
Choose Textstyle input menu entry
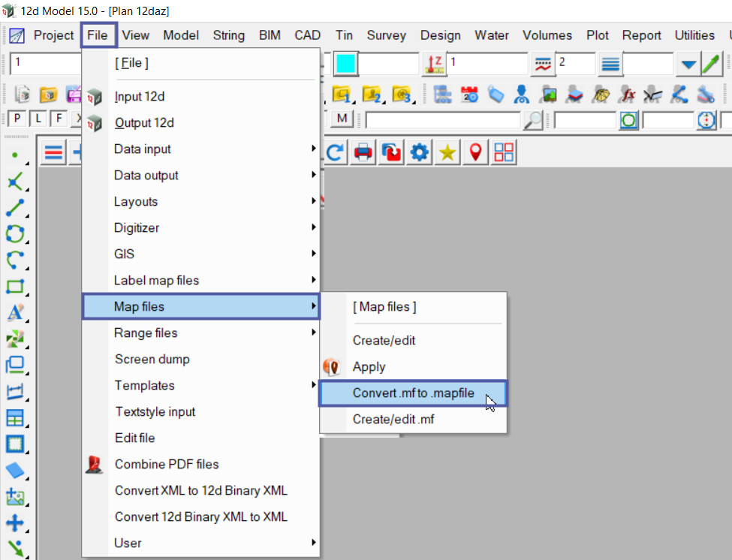[x=200, y=411]
